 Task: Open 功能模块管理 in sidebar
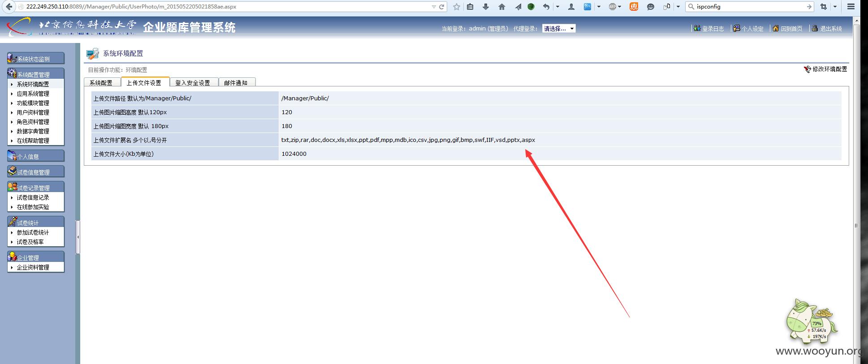(x=33, y=103)
